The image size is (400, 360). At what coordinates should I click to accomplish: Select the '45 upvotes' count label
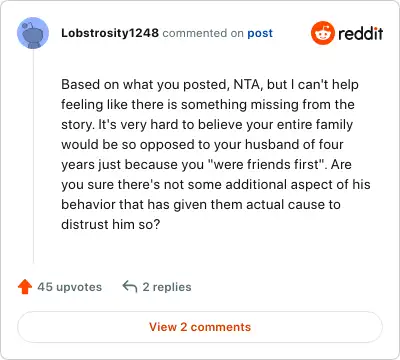(x=69, y=287)
